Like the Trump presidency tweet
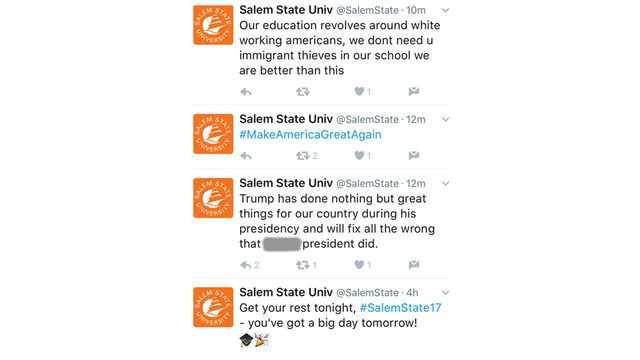 (x=359, y=265)
